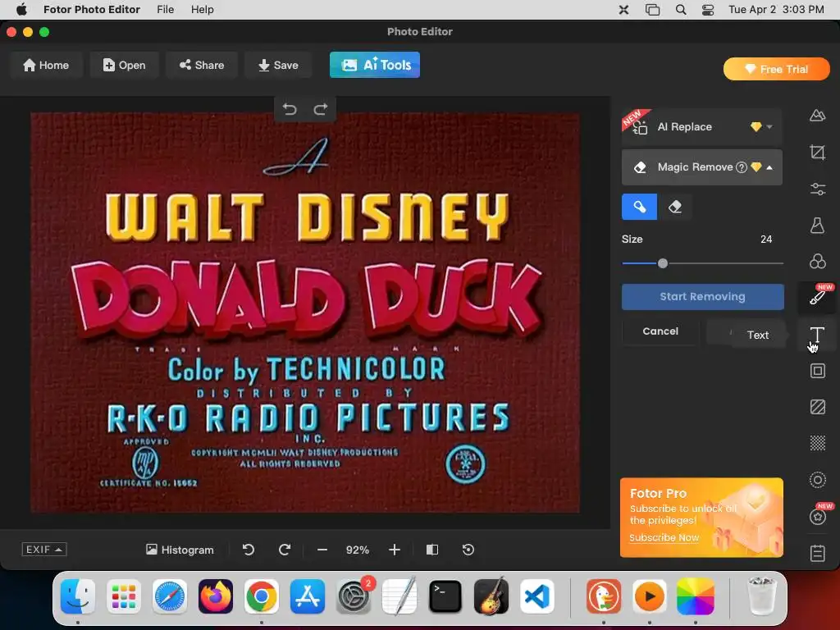
Task: Cancel Magic Remove
Action: [660, 331]
